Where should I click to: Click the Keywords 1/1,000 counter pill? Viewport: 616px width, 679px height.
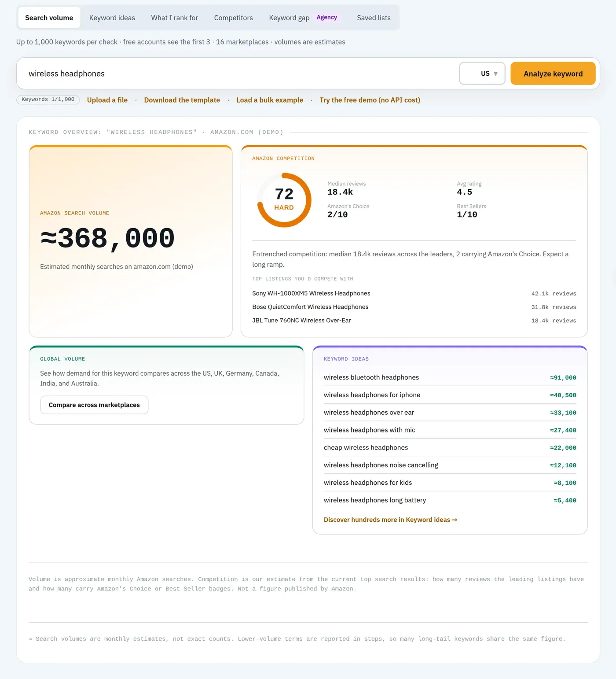(x=48, y=100)
